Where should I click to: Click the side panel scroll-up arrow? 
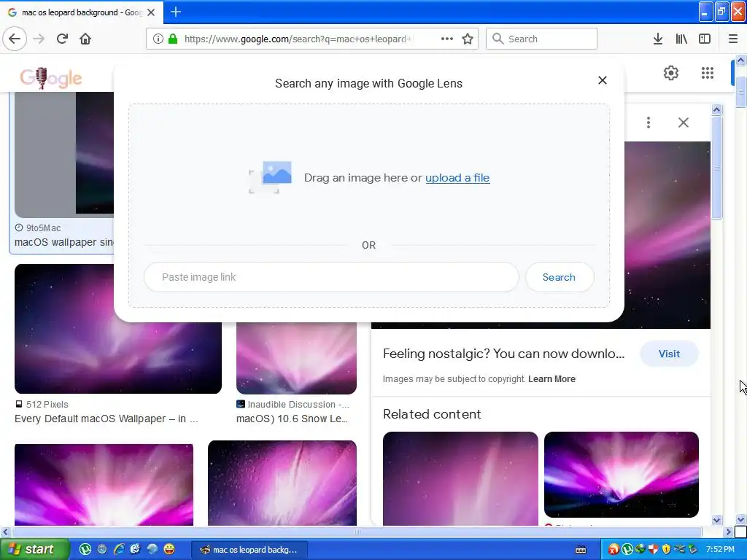pyautogui.click(x=716, y=110)
